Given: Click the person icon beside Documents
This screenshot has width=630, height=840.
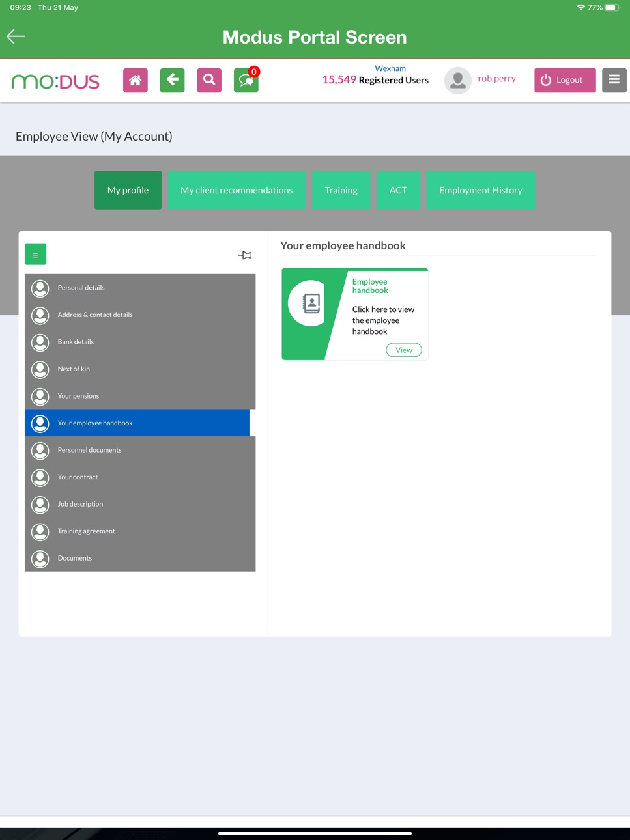Looking at the screenshot, I should point(40,559).
